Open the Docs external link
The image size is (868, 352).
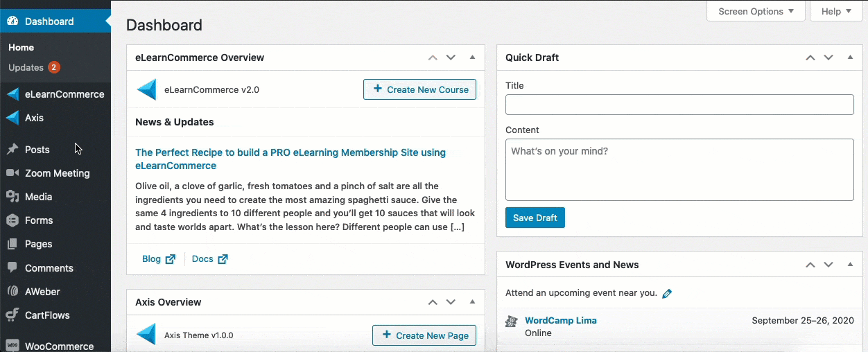210,258
